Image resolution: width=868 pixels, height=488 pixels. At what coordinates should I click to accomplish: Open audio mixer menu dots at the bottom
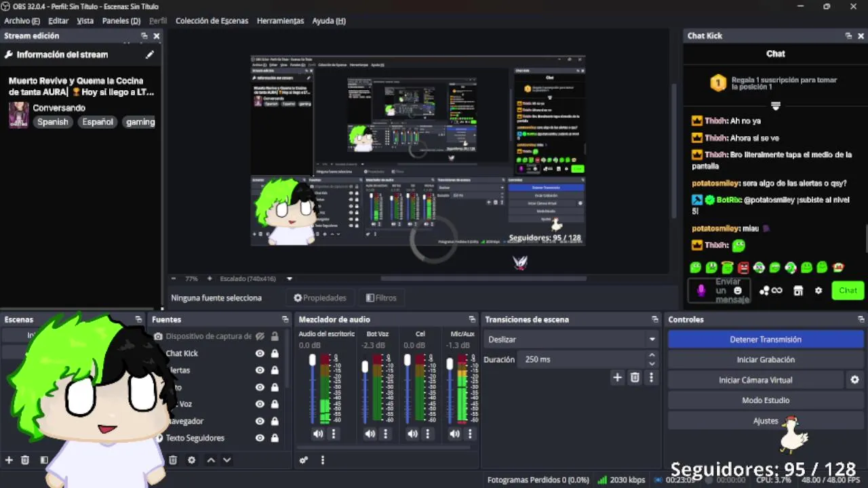pos(322,460)
